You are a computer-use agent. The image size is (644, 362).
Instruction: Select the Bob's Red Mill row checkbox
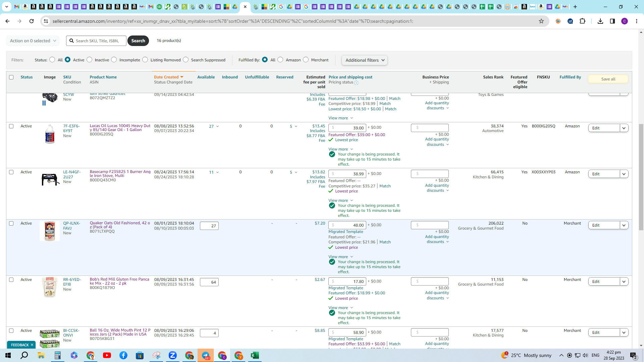(x=11, y=280)
